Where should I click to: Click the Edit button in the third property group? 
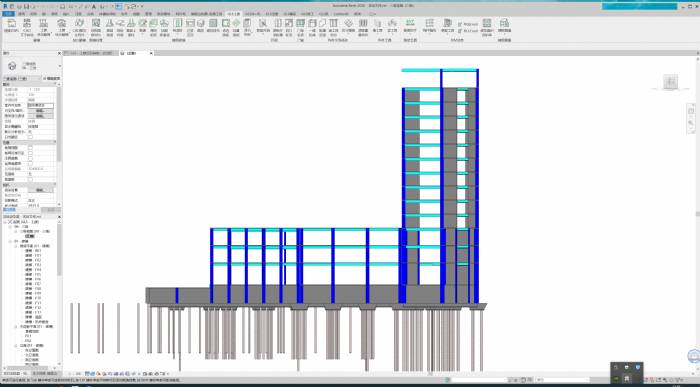click(40, 190)
